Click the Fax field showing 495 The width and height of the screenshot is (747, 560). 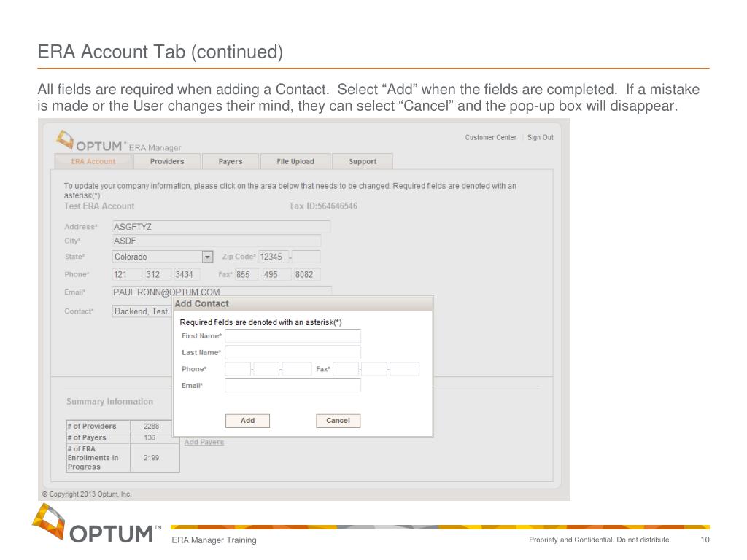(x=276, y=274)
